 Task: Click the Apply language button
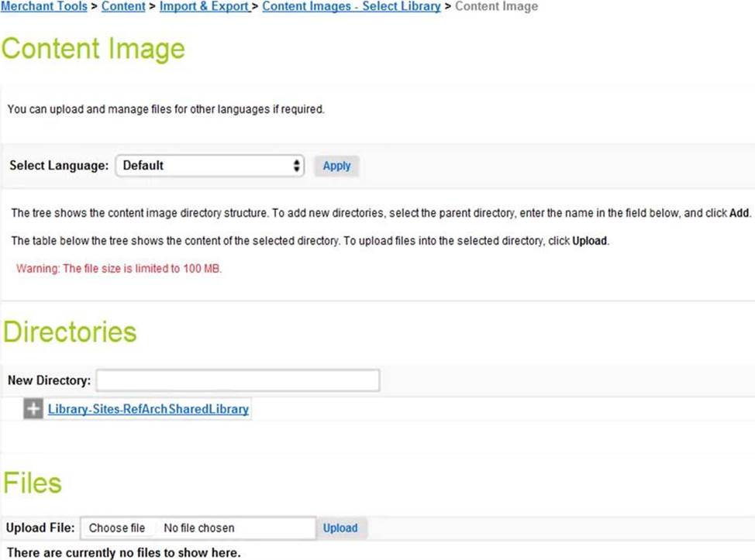point(336,166)
